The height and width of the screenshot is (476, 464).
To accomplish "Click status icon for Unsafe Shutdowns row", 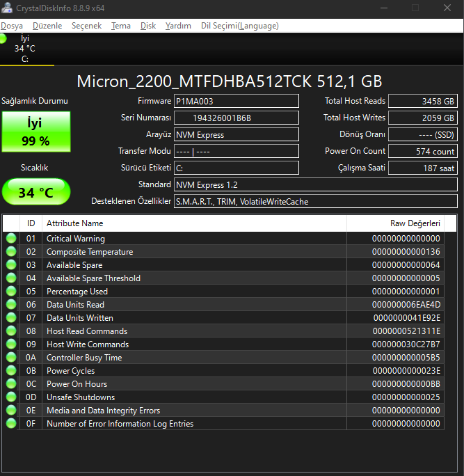I will [x=11, y=397].
